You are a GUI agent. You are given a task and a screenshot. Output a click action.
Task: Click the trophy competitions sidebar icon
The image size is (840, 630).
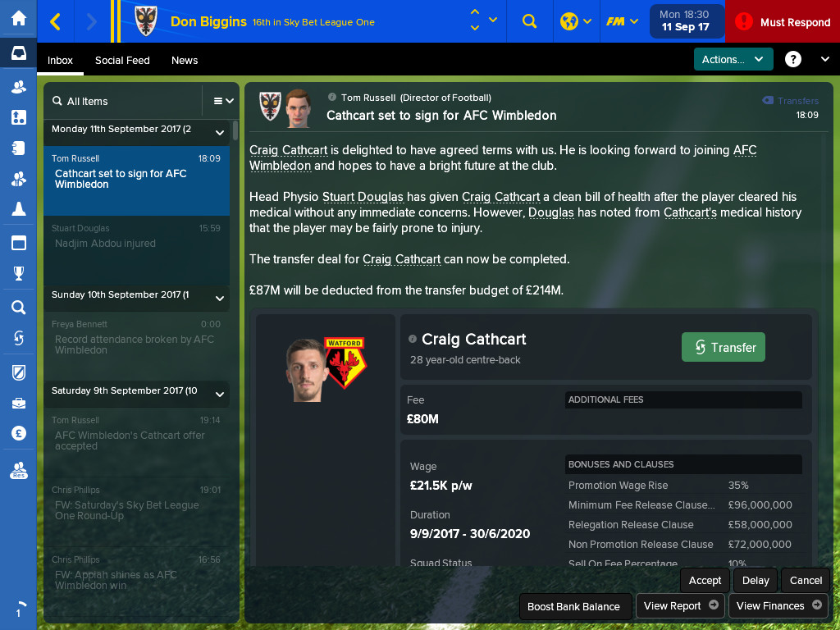[x=18, y=273]
